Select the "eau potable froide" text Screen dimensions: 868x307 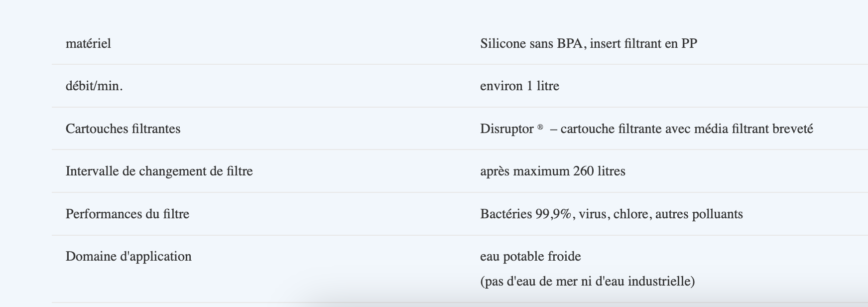530,257
